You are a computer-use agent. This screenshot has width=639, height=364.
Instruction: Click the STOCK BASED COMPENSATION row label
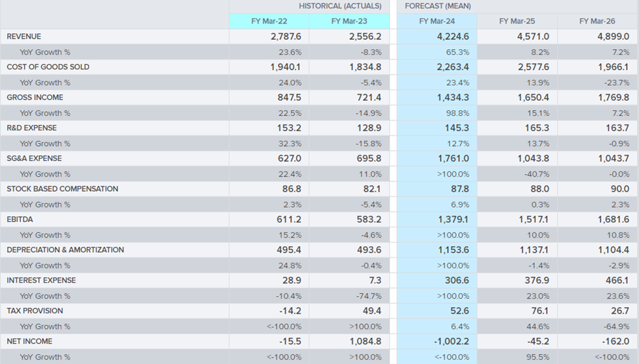click(x=62, y=189)
